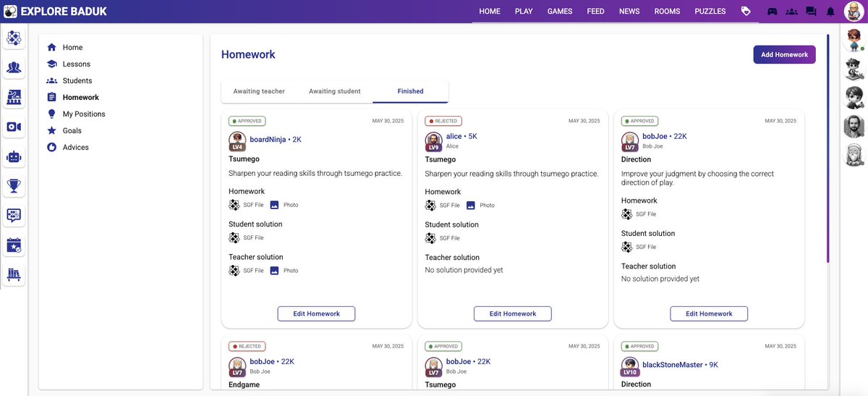Viewport: 868px width, 396px height.
Task: Open the board chat bubble icon in left rail
Action: [14, 215]
